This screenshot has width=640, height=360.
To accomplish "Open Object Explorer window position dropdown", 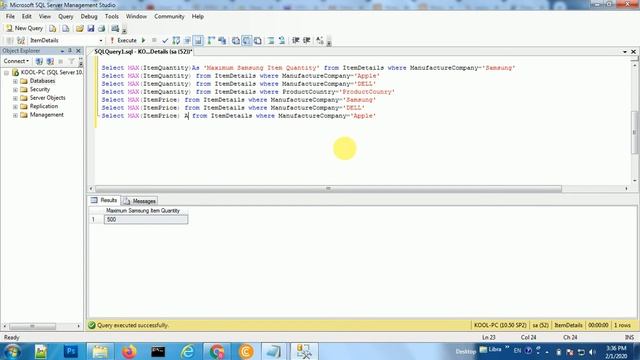I will click(62, 51).
